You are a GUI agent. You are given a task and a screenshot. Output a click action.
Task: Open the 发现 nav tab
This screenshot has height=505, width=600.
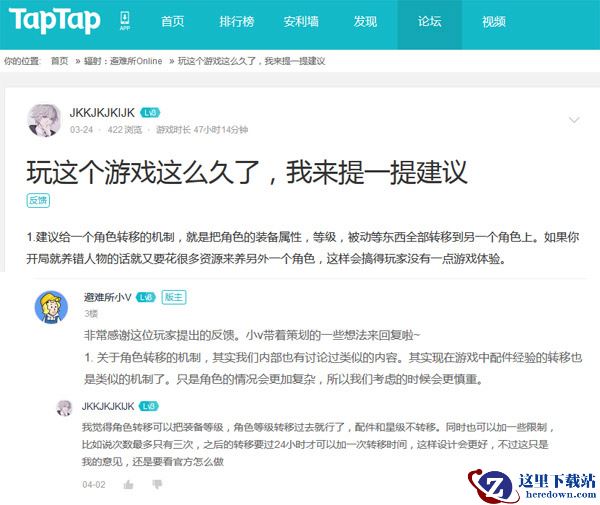point(365,21)
